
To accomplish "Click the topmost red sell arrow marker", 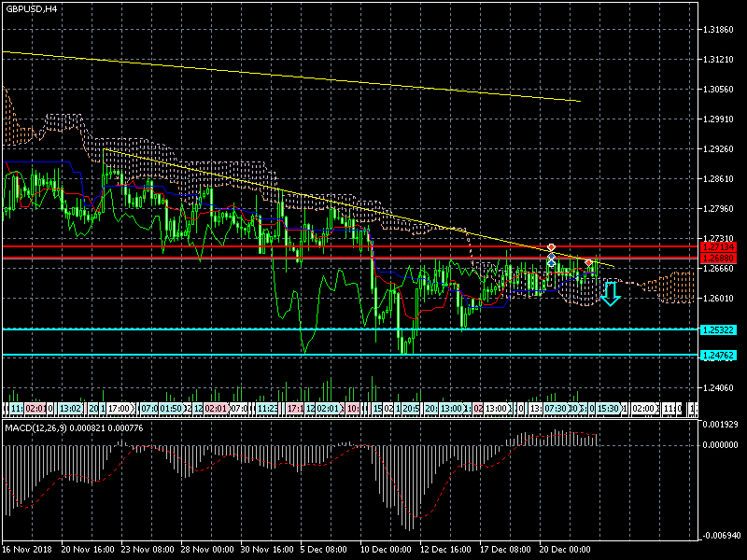I will tap(551, 247).
